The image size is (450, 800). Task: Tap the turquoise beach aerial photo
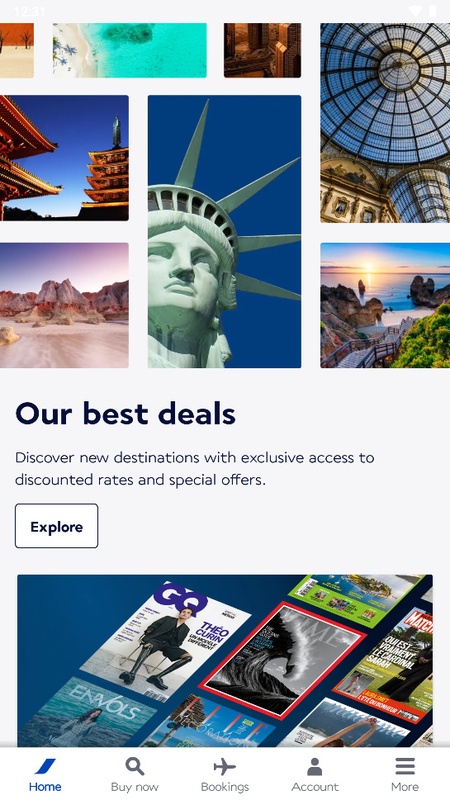click(x=130, y=50)
